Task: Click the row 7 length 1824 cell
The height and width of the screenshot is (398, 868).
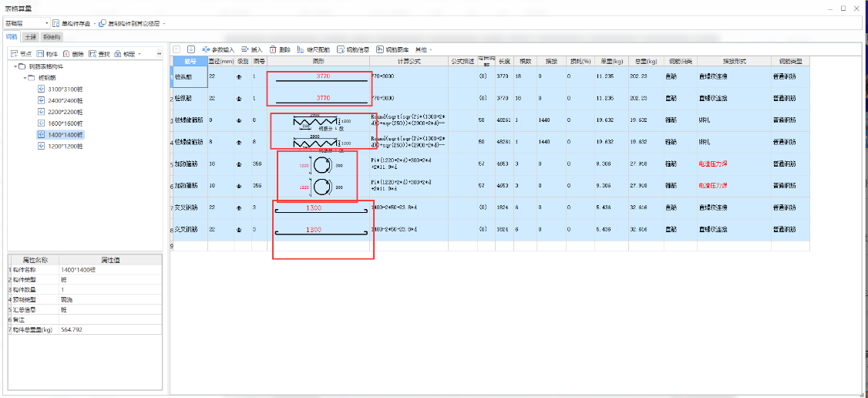Action: (504, 208)
